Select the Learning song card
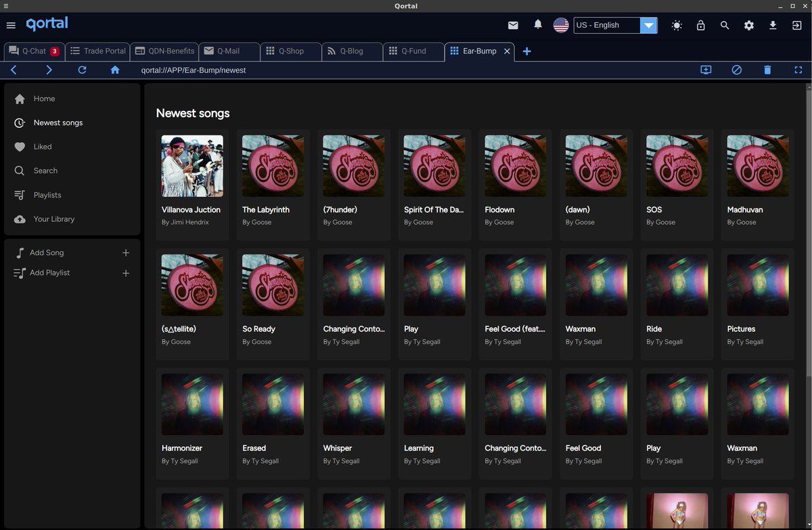The width and height of the screenshot is (812, 530). tap(434, 423)
